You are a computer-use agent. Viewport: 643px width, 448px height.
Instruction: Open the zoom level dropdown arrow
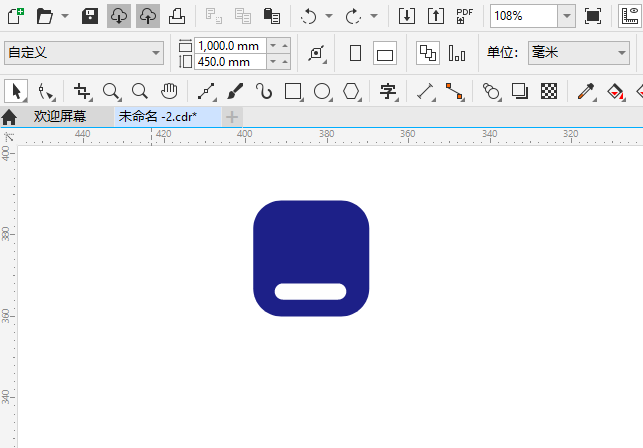click(567, 16)
